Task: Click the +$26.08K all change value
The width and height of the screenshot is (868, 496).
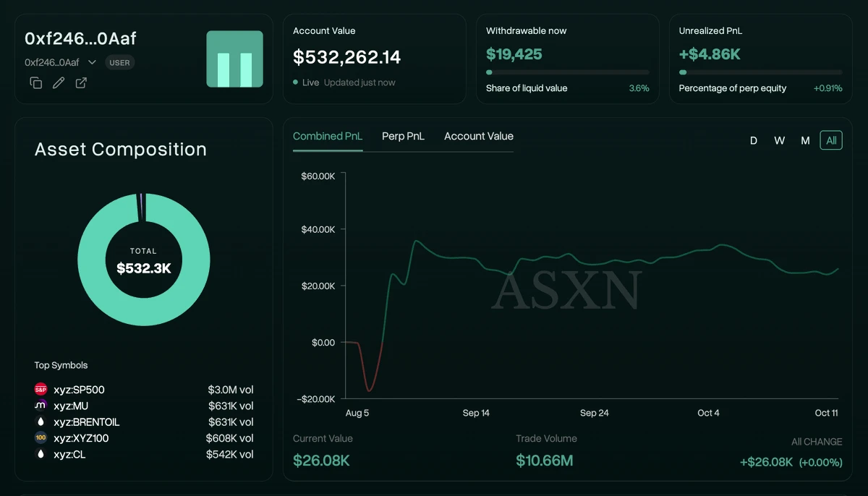Action: pyautogui.click(x=766, y=463)
